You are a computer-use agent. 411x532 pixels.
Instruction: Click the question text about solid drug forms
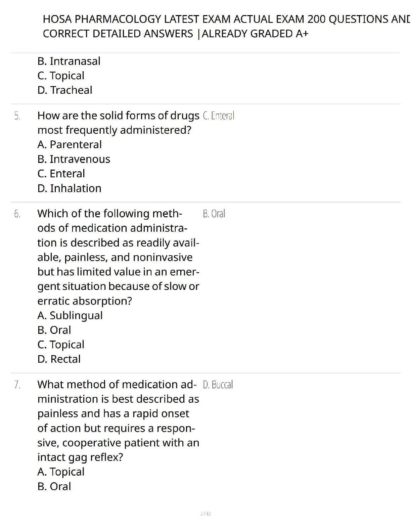click(118, 123)
